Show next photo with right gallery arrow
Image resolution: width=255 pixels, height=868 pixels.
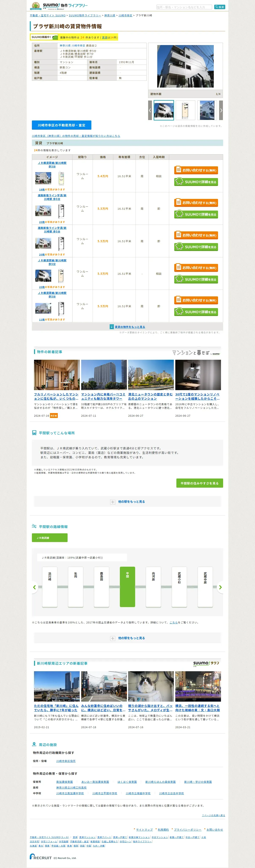[221, 110]
